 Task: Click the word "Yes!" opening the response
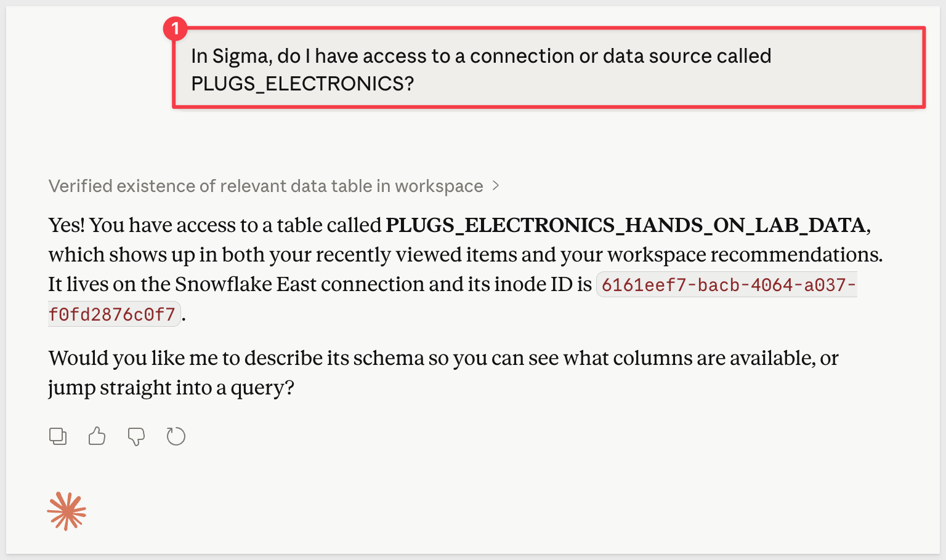coord(67,225)
